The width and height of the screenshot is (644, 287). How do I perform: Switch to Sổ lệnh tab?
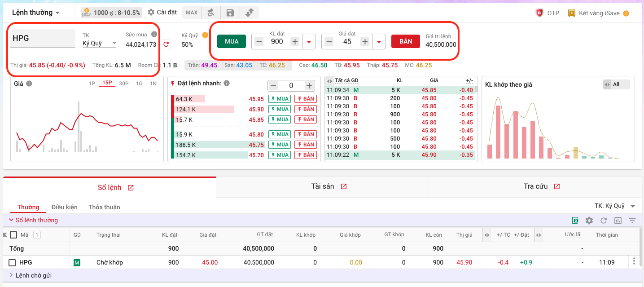click(x=110, y=187)
